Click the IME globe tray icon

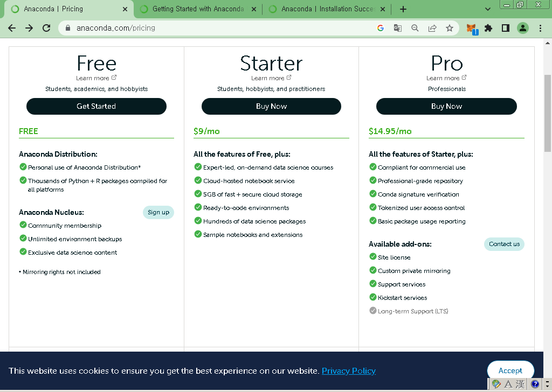(x=496, y=384)
